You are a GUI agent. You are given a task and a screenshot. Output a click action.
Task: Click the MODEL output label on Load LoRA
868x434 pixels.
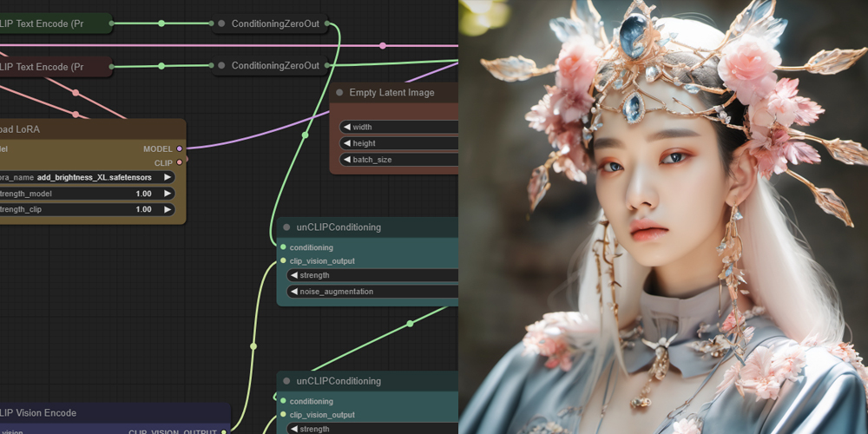click(x=158, y=149)
